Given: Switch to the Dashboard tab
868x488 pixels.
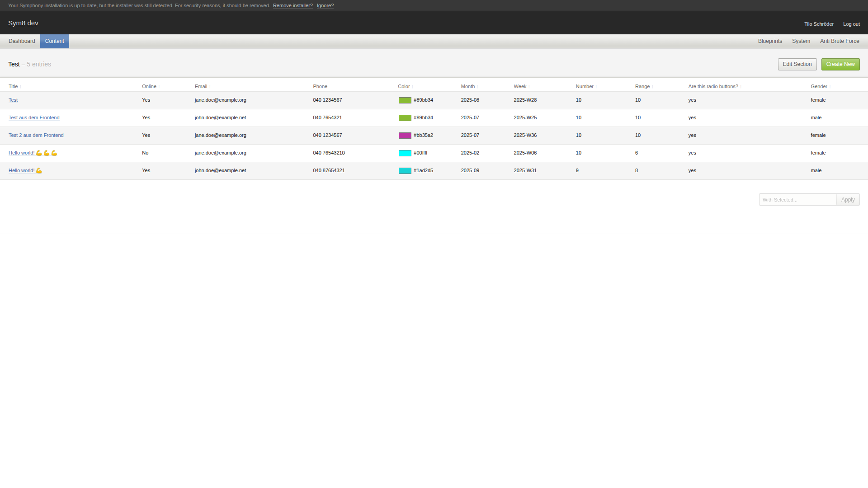Looking at the screenshot, I should click(22, 41).
